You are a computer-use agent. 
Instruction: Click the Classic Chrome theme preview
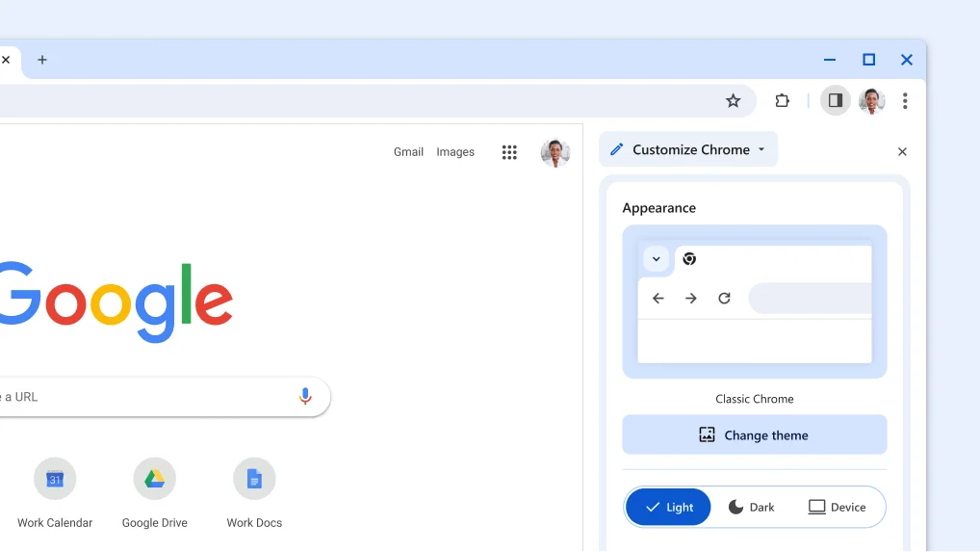pyautogui.click(x=754, y=302)
